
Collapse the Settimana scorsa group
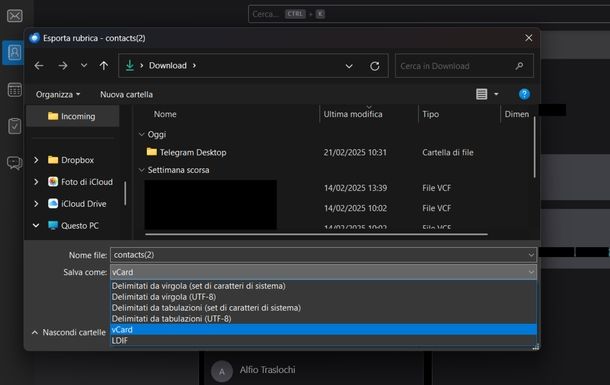pyautogui.click(x=142, y=170)
